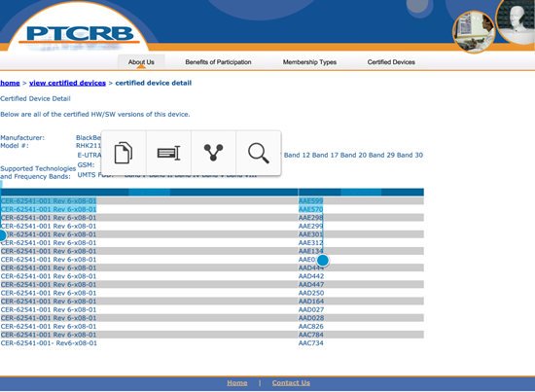Open the About Us tab
Screen dimensions: 535x392
coord(141,62)
